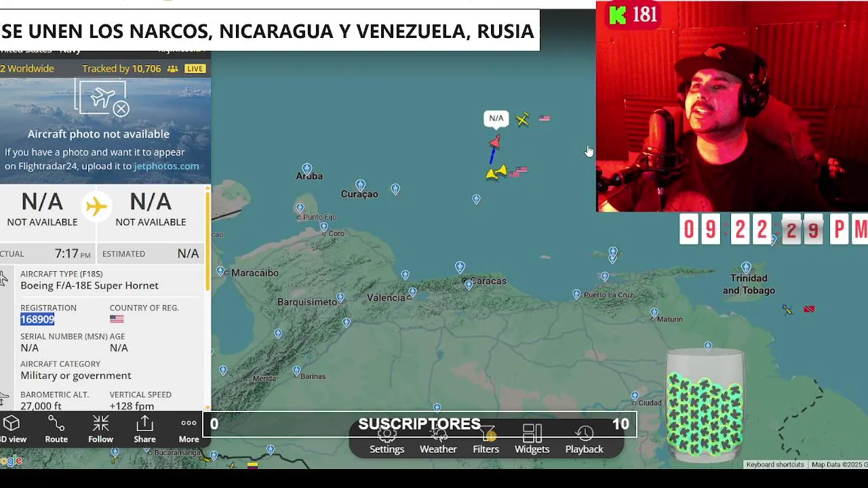Click the yellow plane icon between the N/A fields
Viewport: 868px width, 488px height.
tap(96, 206)
